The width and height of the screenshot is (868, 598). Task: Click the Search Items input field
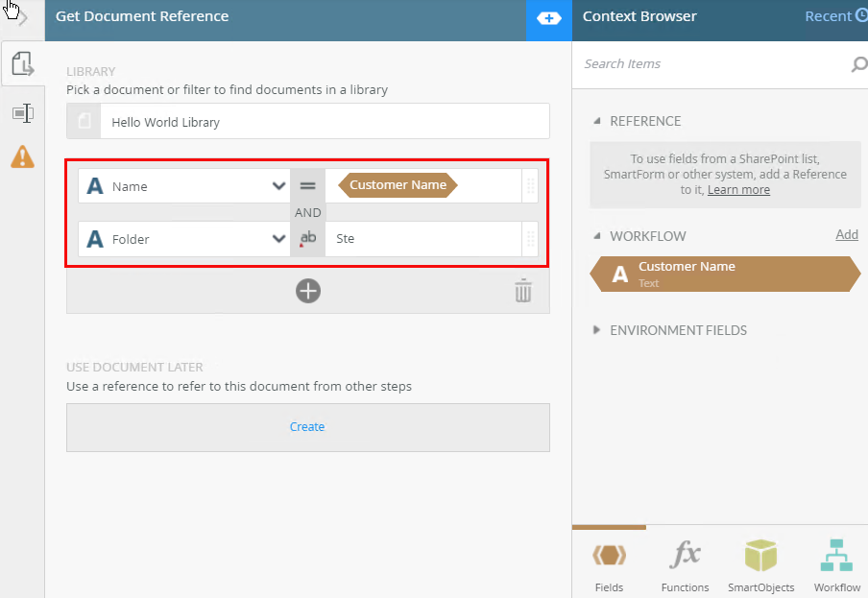(711, 64)
